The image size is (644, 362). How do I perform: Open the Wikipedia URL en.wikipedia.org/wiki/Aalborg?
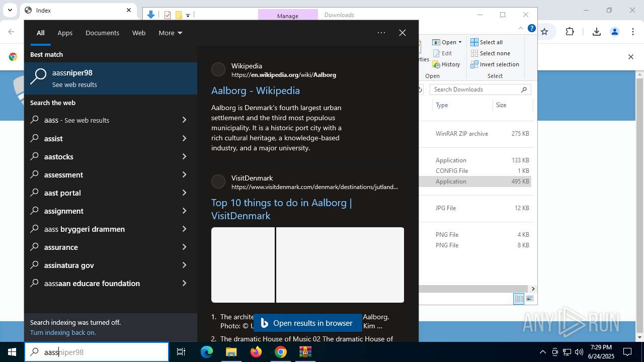coord(284,75)
